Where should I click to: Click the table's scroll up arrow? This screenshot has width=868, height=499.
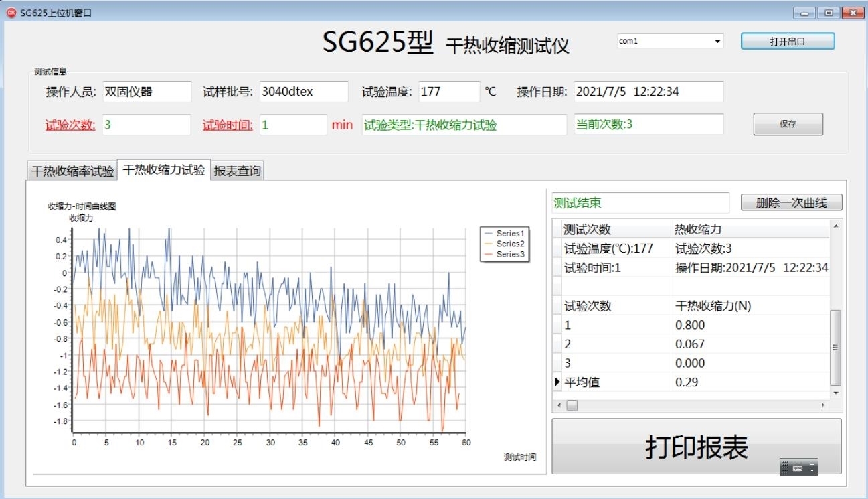coord(835,226)
